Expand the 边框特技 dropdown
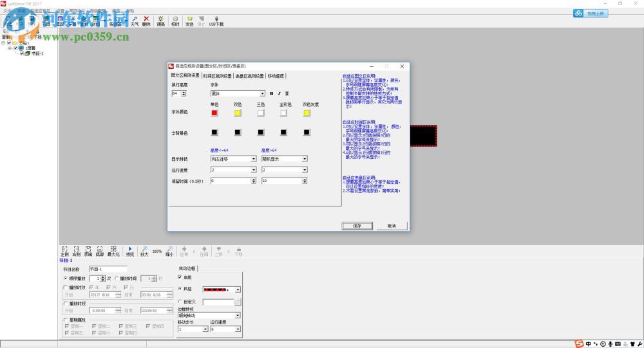This screenshot has height=348, width=644. click(238, 315)
